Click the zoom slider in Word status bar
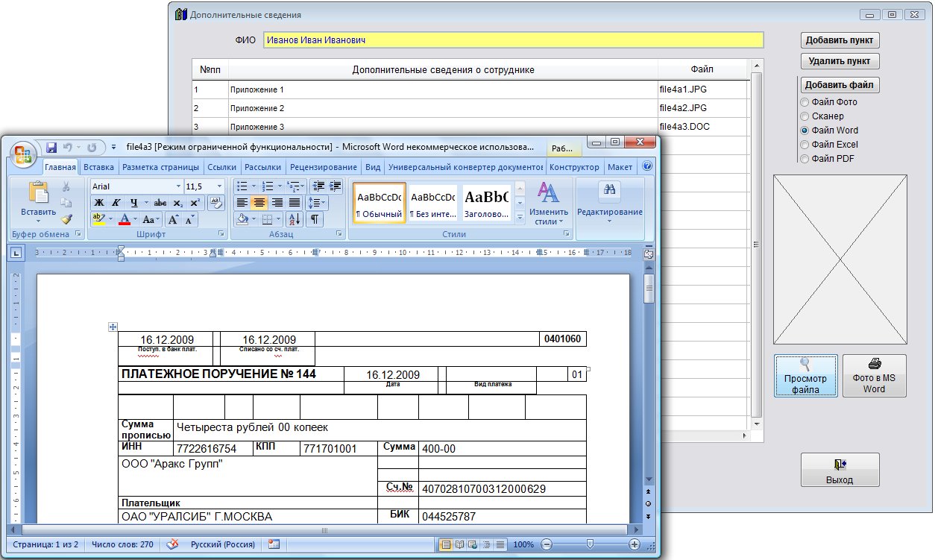This screenshot has height=560, width=935. [x=589, y=544]
